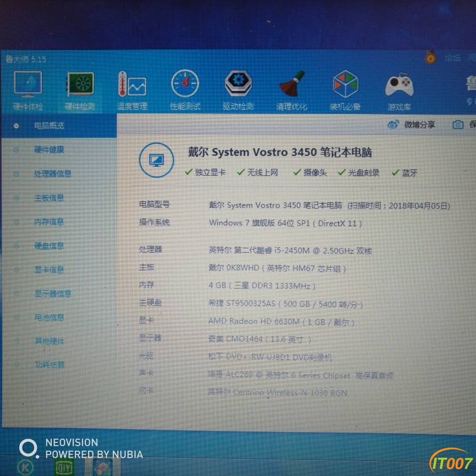Image resolution: width=476 pixels, height=476 pixels.
Task: Launch 性能测试 performance test icon
Action: point(185,84)
